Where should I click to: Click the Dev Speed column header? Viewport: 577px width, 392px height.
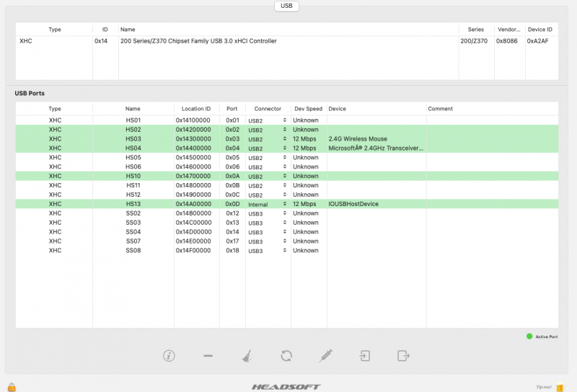309,109
